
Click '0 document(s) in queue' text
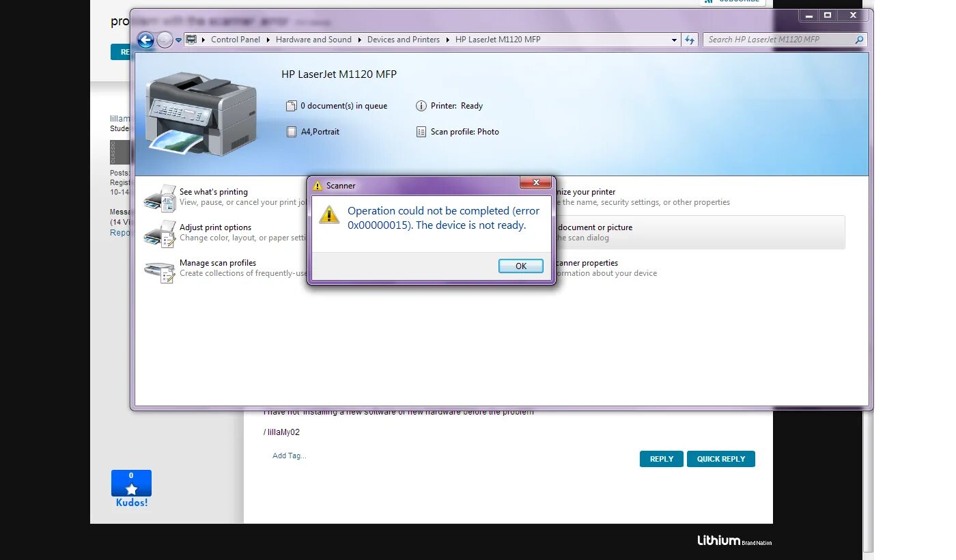pyautogui.click(x=343, y=106)
